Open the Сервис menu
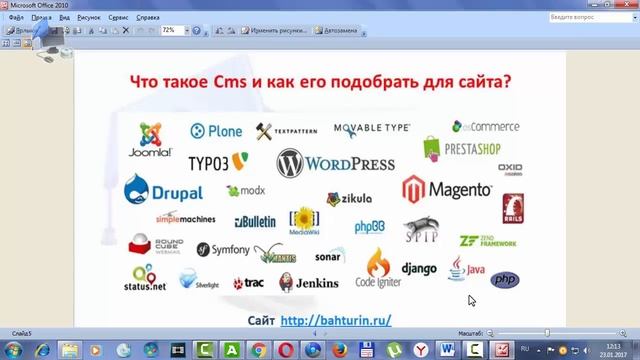Screen dimensions: 640x360 [118, 18]
